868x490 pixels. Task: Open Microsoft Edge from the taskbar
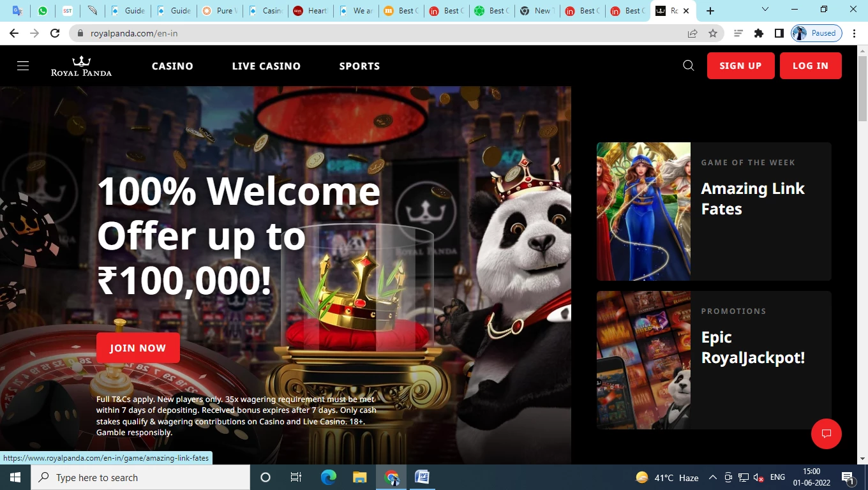[x=328, y=477]
